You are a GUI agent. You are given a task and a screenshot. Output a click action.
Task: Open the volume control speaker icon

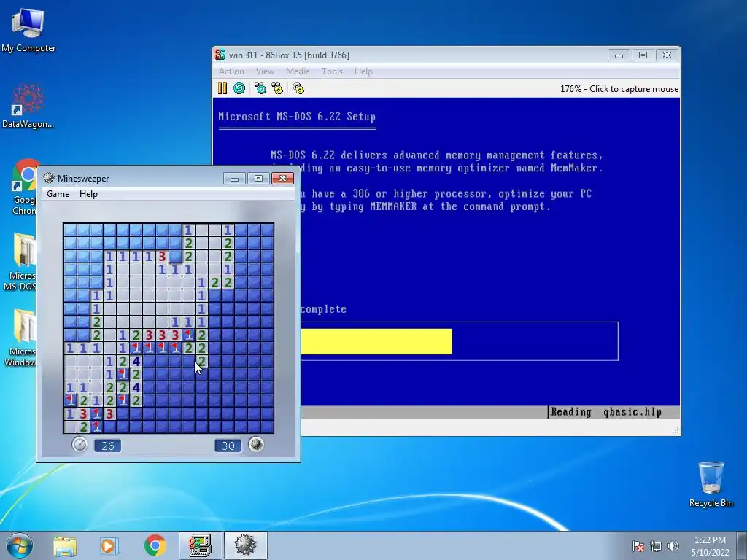[673, 546]
